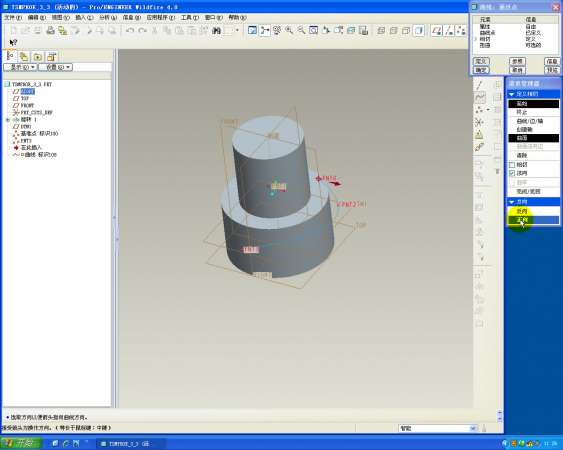Open the 视图 menu
Viewport: 563px width, 450px height.
(x=60, y=17)
